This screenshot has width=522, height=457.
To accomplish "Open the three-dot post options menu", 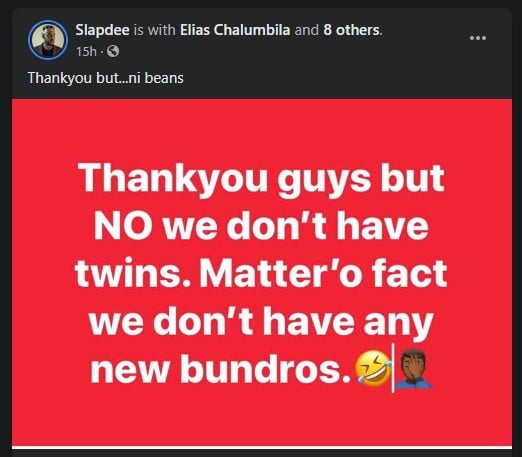I will pos(478,38).
